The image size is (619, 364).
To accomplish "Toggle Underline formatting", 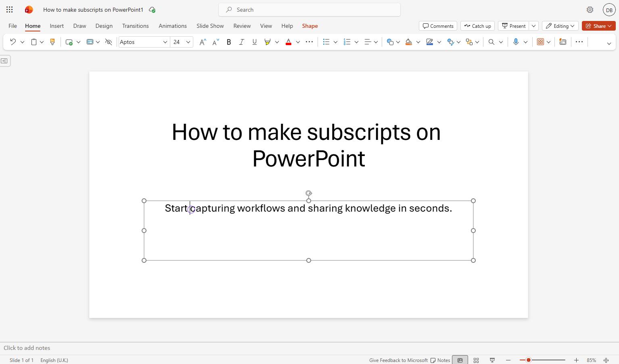I will 255,42.
